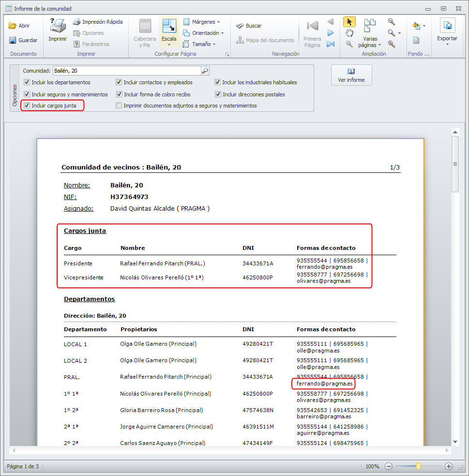Click the Imprimir printer icon
Viewport: 469px width, 476px height.
pos(58,27)
